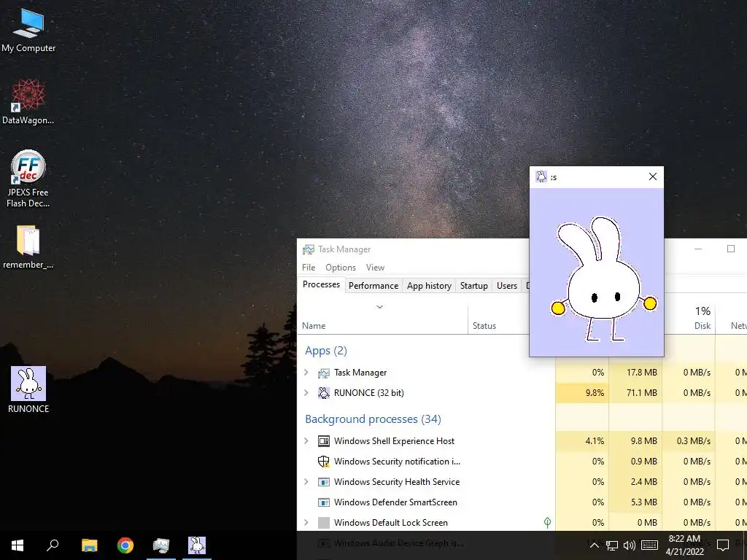
Task: Open taskbar search magnifier
Action: 53,545
